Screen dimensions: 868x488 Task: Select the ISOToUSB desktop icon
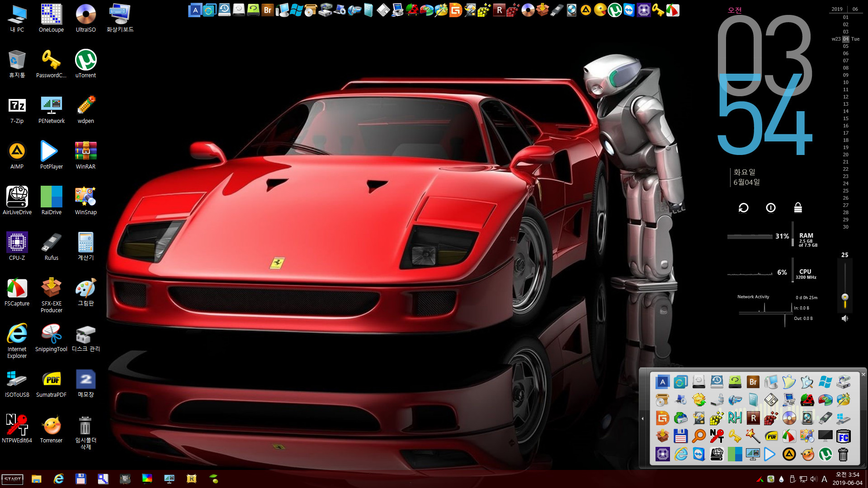point(17,384)
